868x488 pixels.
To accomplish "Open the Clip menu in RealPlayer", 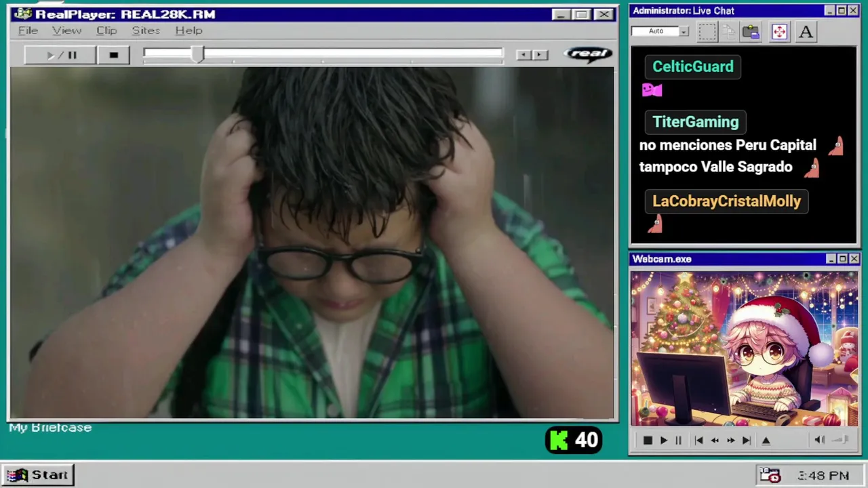I will pos(106,30).
